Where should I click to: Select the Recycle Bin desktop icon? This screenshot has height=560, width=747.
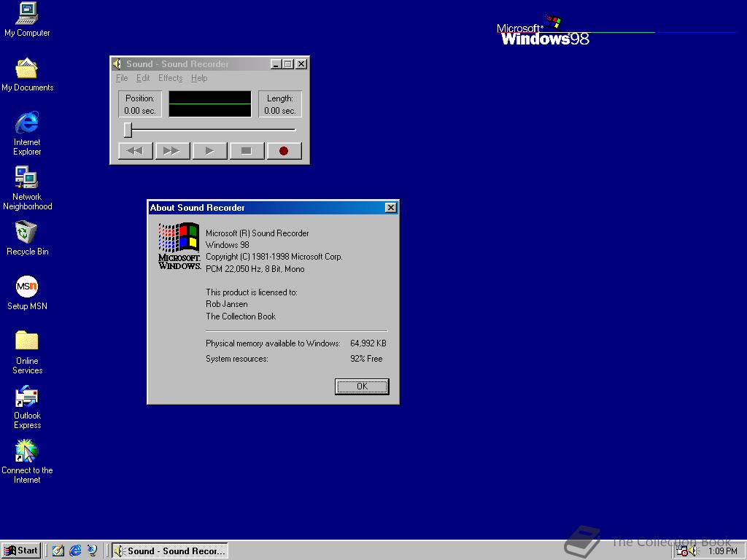pyautogui.click(x=27, y=238)
